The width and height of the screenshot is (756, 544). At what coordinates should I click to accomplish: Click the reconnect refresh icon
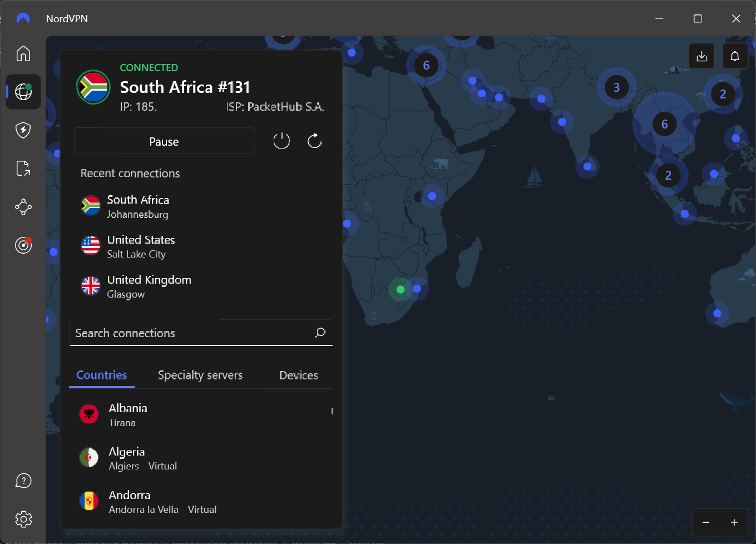(315, 141)
